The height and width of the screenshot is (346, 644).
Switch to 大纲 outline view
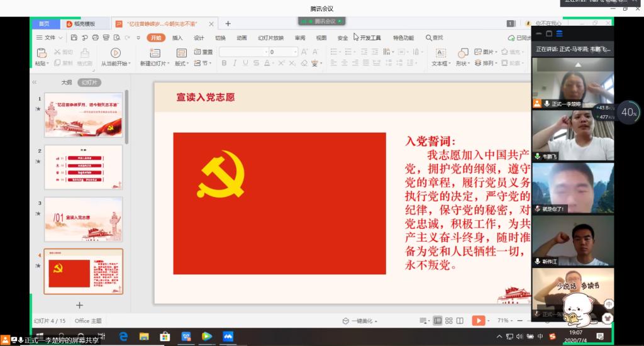66,82
